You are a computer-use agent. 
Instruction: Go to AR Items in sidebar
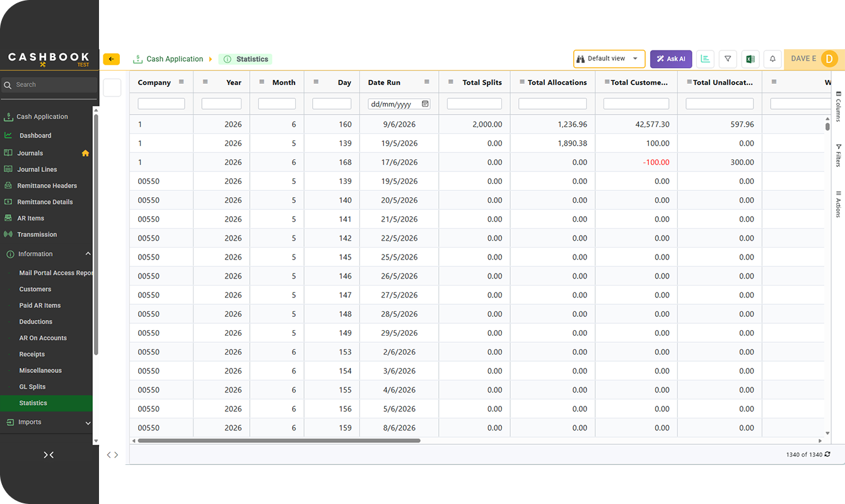coord(30,219)
